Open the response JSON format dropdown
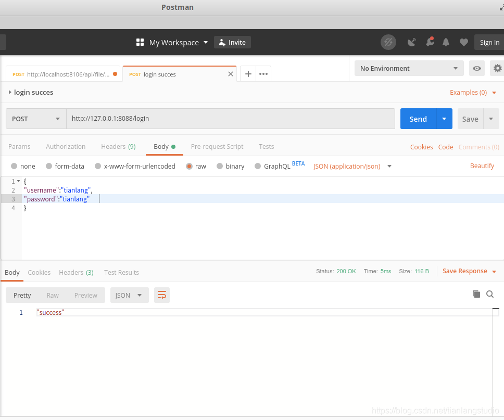The image size is (504, 420). pyautogui.click(x=130, y=295)
